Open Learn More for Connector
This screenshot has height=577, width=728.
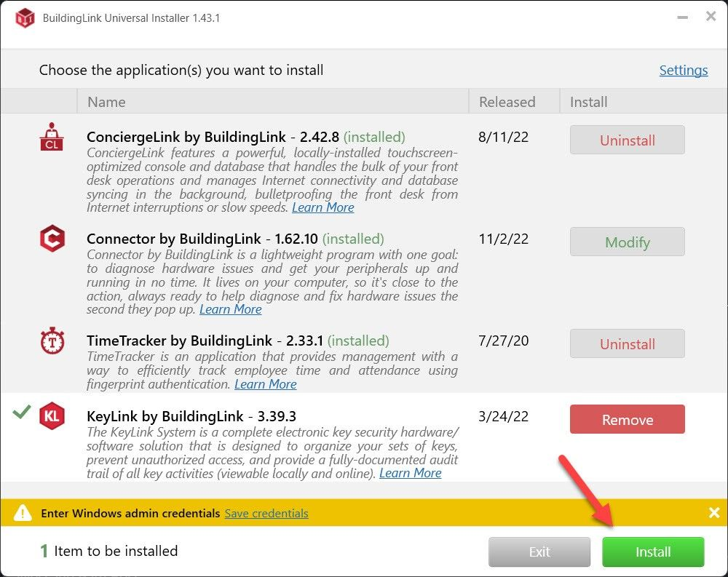pos(230,309)
